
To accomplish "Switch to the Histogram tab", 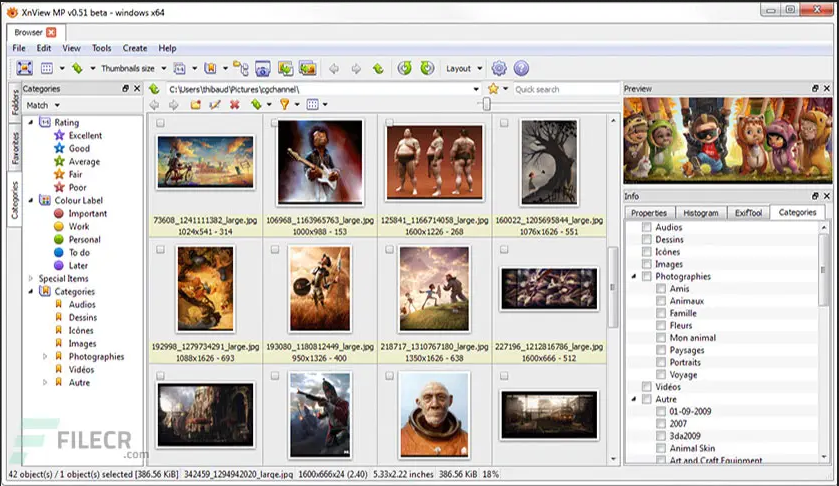I will pyautogui.click(x=700, y=213).
